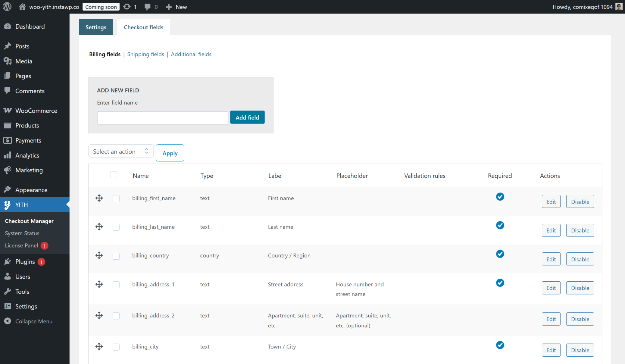Click the drag handle for billing_first_name

[99, 198]
